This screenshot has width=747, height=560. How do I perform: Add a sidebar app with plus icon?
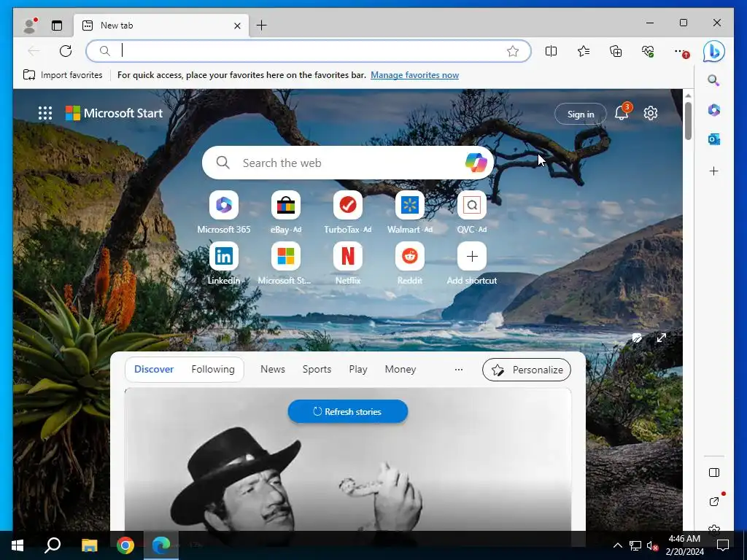click(x=713, y=171)
